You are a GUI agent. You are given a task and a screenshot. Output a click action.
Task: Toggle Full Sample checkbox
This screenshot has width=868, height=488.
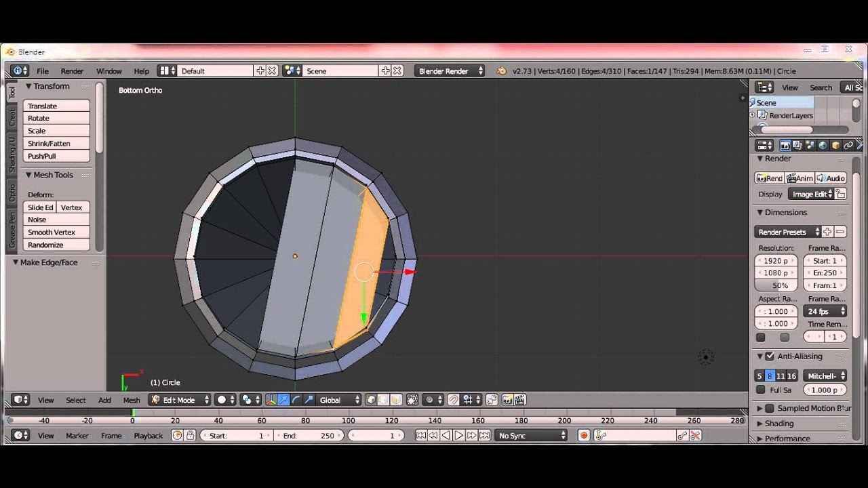tap(760, 390)
